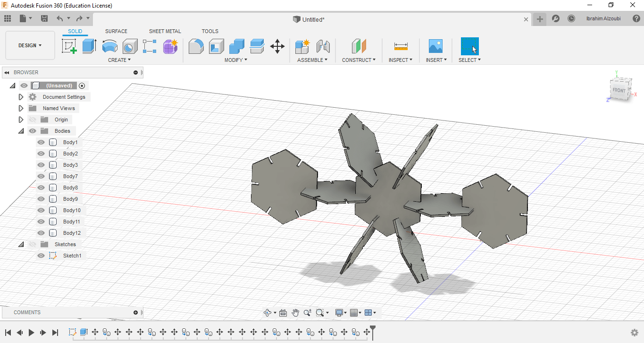
Task: Click the Save icon
Action: pos(44,18)
